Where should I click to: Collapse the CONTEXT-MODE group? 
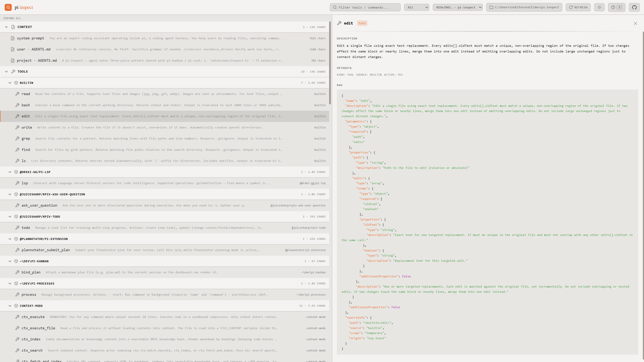point(10,306)
